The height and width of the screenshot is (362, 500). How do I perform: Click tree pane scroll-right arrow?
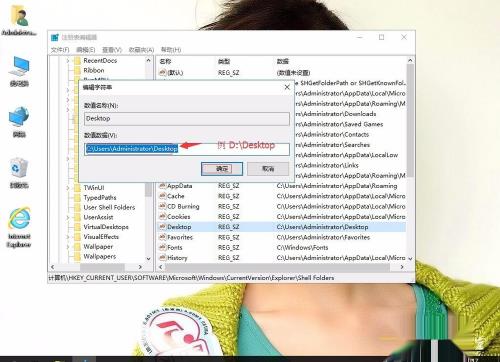140,267
